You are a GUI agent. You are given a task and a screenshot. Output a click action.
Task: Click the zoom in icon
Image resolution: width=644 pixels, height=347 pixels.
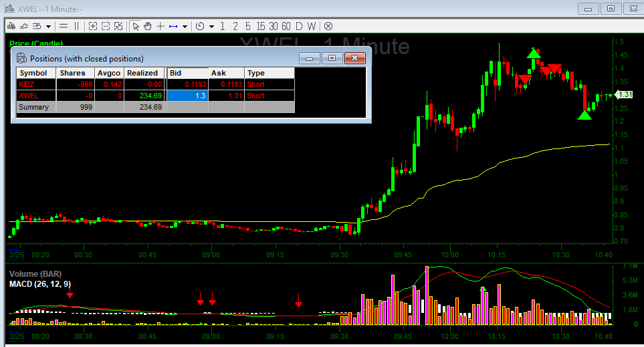tap(93, 26)
